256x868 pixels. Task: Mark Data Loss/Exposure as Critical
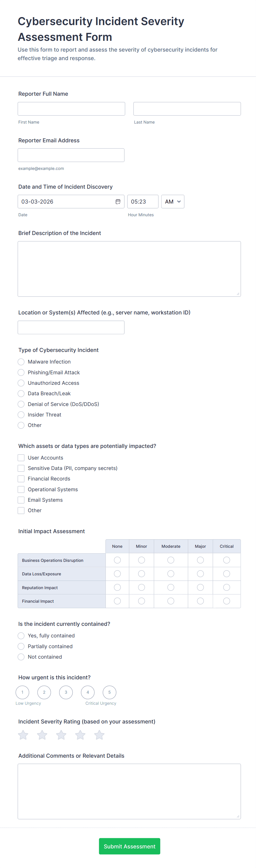[226, 574]
